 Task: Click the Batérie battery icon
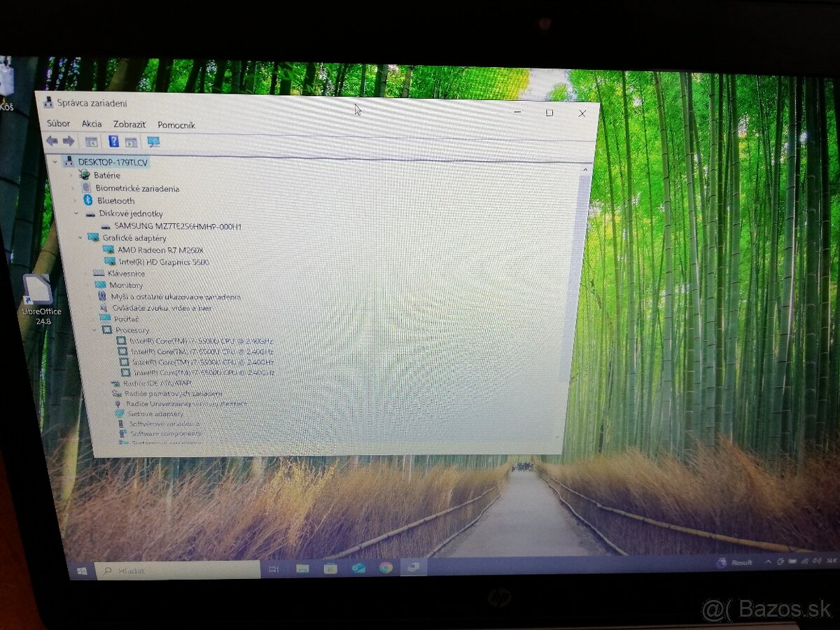85,175
